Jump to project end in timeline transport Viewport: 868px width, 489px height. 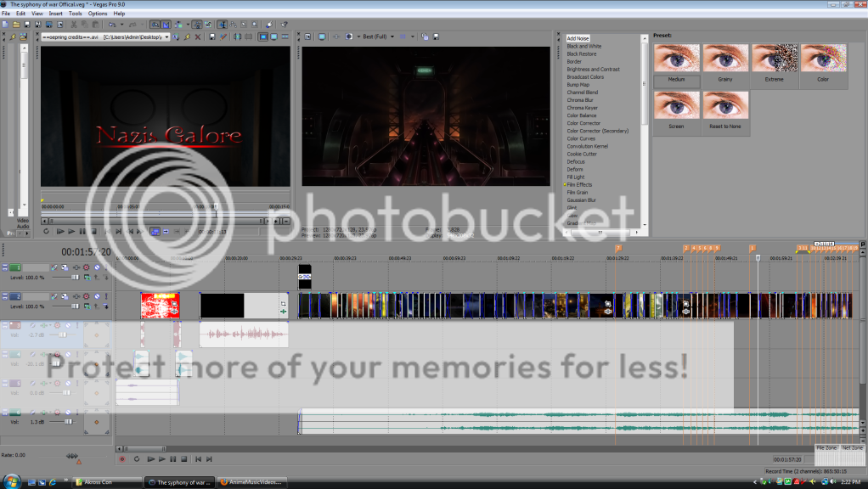tap(209, 459)
